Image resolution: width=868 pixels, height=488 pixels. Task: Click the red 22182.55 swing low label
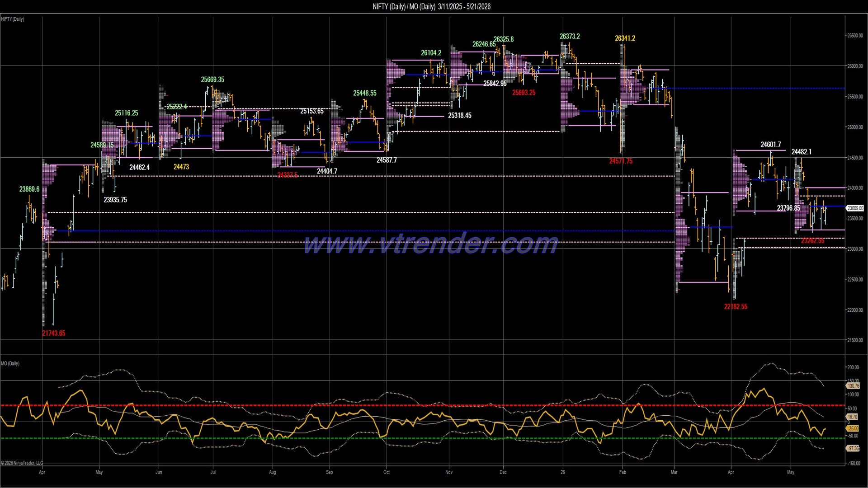(736, 307)
